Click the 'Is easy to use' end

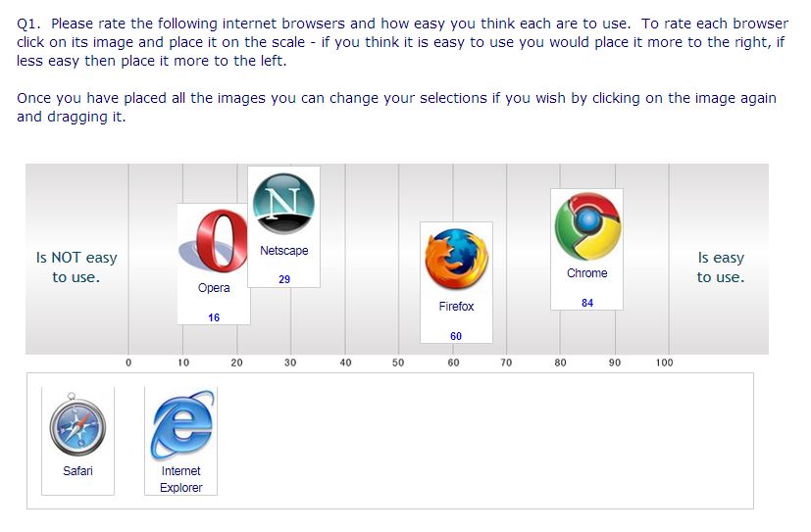pyautogui.click(x=721, y=267)
